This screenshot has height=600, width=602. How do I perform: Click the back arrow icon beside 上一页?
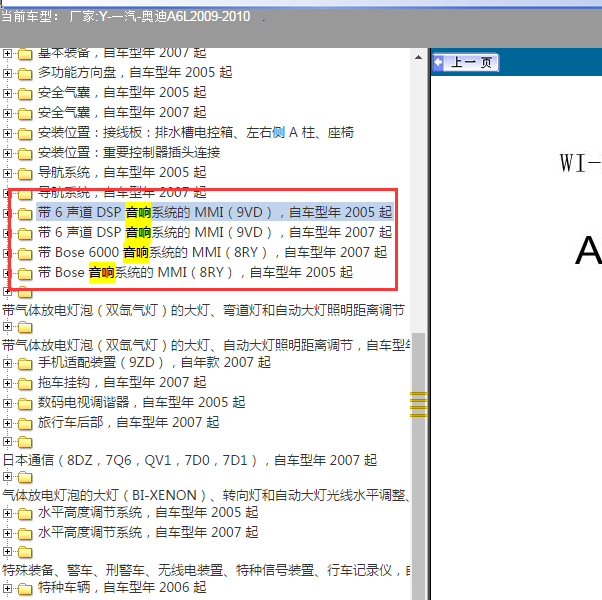tap(439, 63)
